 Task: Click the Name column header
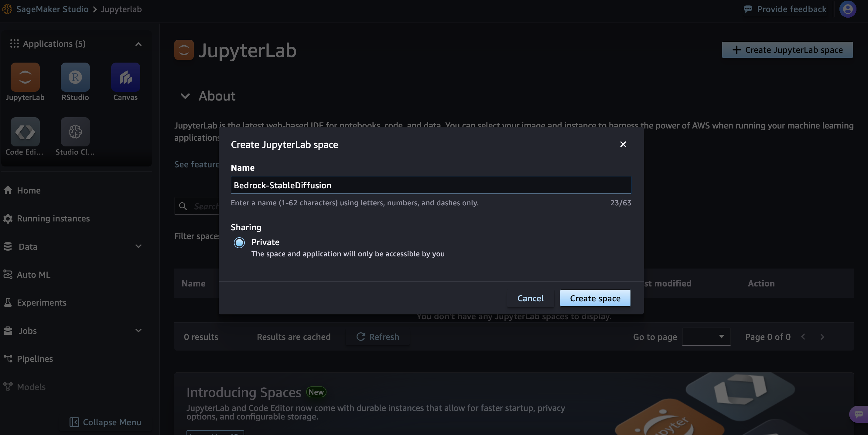coord(193,283)
